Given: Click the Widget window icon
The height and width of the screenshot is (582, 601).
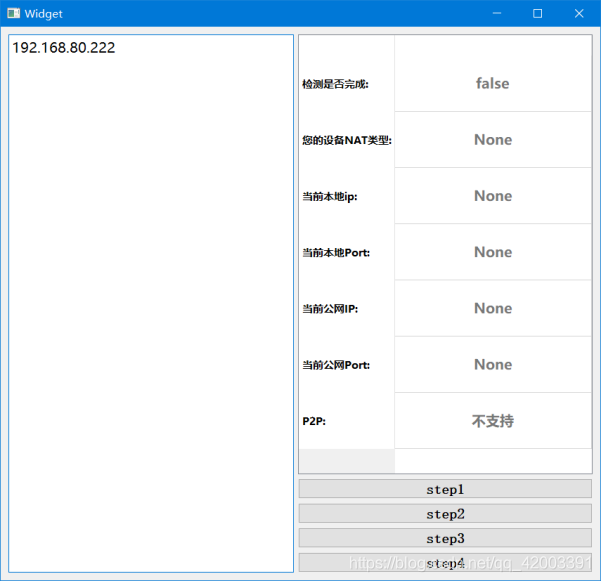Looking at the screenshot, I should click(x=13, y=13).
